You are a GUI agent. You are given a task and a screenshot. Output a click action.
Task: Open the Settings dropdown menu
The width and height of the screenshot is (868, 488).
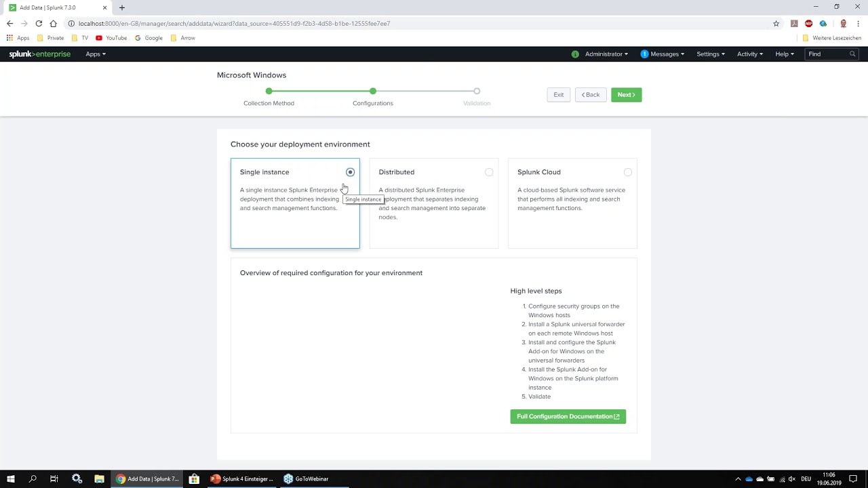711,54
